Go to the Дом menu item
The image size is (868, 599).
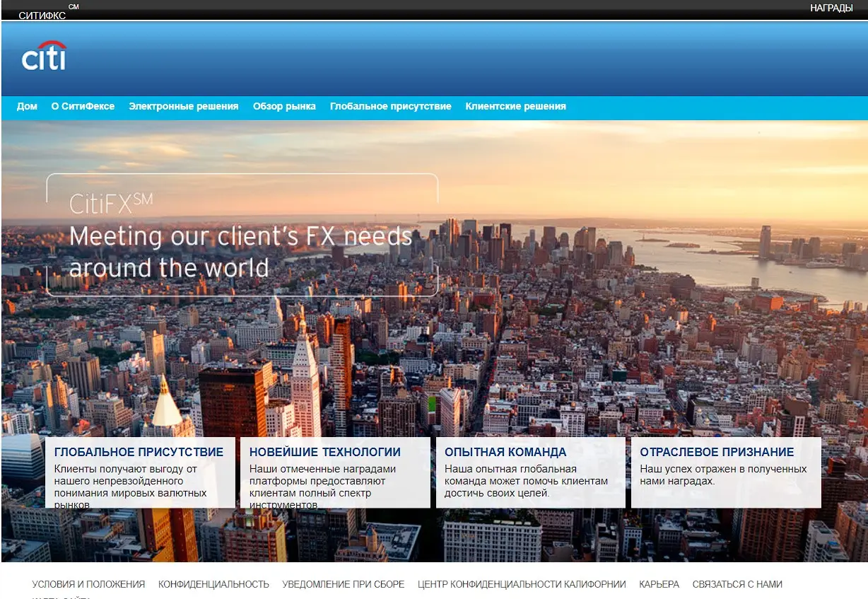[27, 107]
